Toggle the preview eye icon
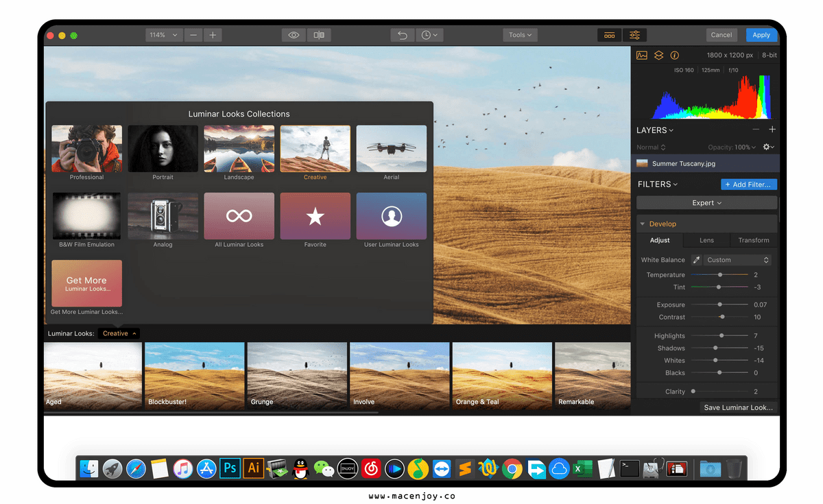The width and height of the screenshot is (823, 504). [294, 35]
